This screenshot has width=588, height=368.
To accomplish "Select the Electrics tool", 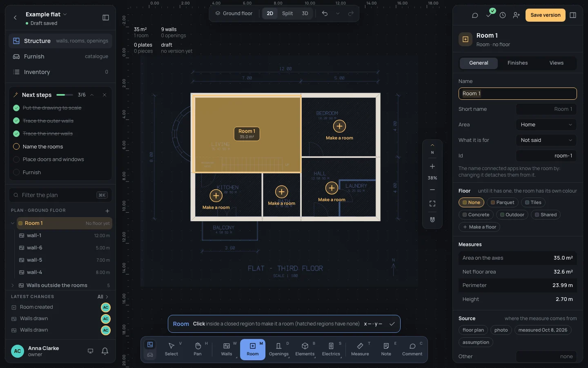I will point(331,350).
